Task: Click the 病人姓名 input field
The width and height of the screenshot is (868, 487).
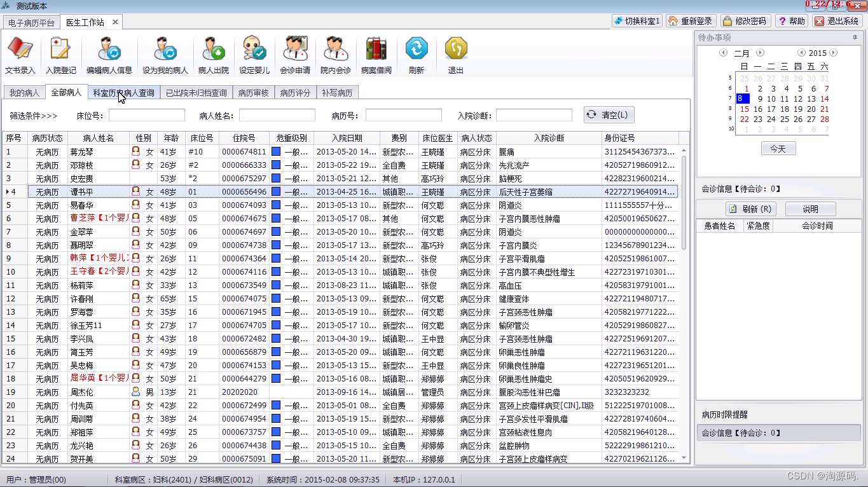Action: pyautogui.click(x=277, y=115)
